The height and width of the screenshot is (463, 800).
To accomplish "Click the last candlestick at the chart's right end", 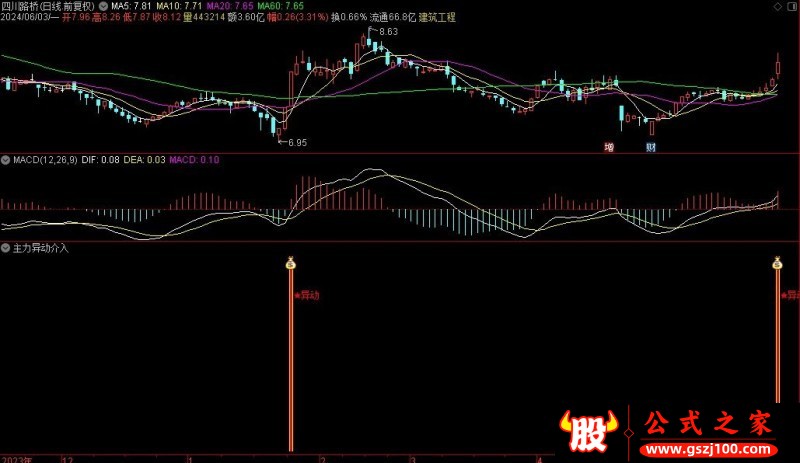I will pos(778,67).
